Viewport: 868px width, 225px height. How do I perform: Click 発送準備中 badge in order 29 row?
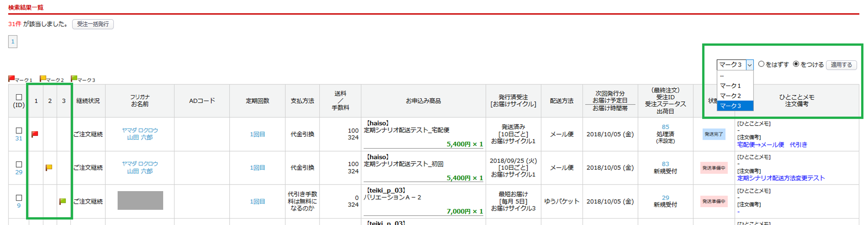point(713,168)
